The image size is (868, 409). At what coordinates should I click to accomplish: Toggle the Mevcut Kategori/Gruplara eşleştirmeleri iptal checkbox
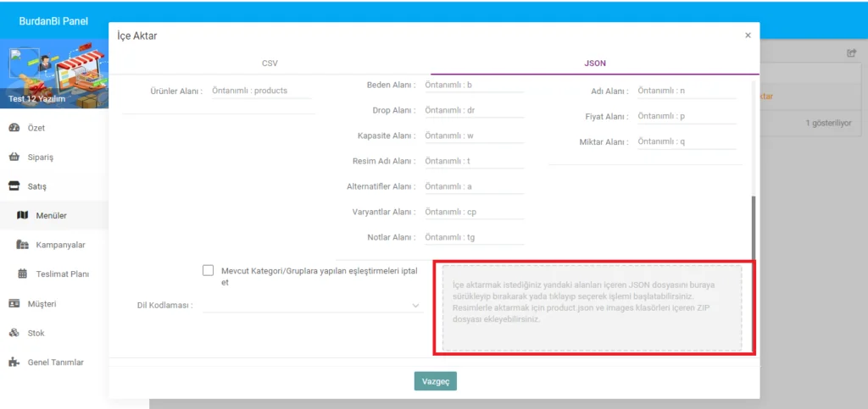pyautogui.click(x=209, y=270)
